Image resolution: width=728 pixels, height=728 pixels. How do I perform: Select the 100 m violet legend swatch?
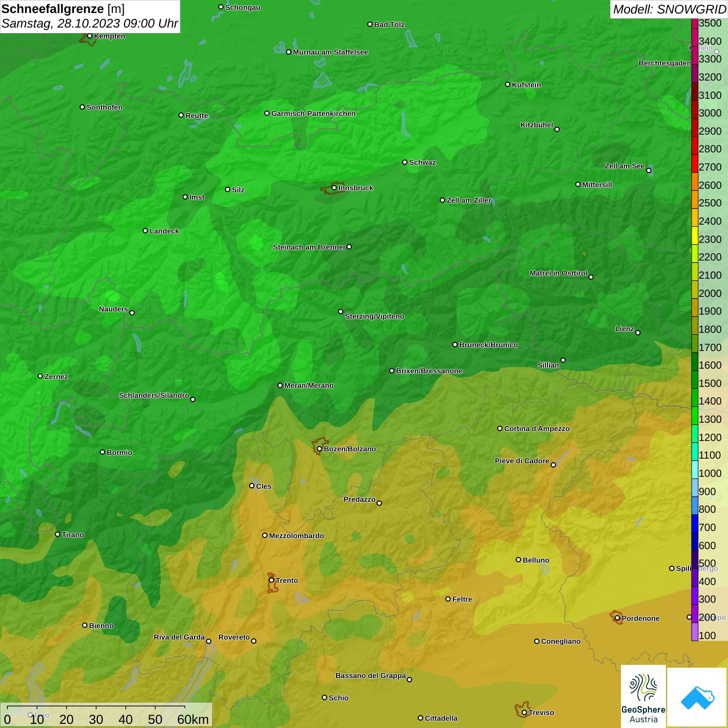pos(695,632)
